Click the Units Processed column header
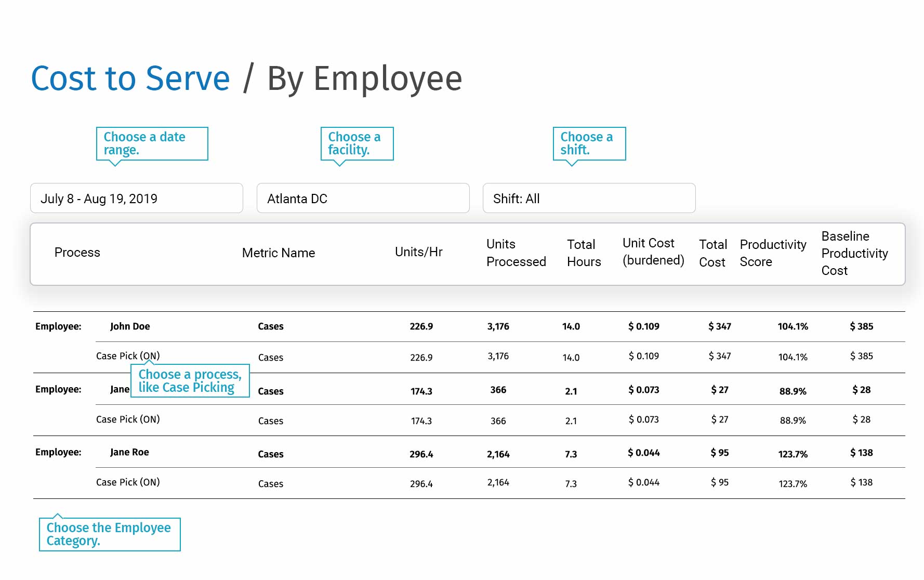Screen dimensions: 924x580 point(516,253)
